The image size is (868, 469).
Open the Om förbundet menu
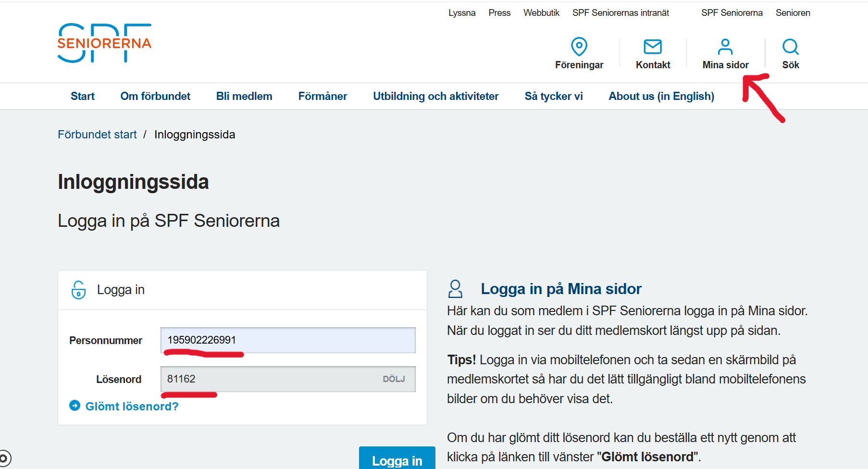click(x=155, y=96)
